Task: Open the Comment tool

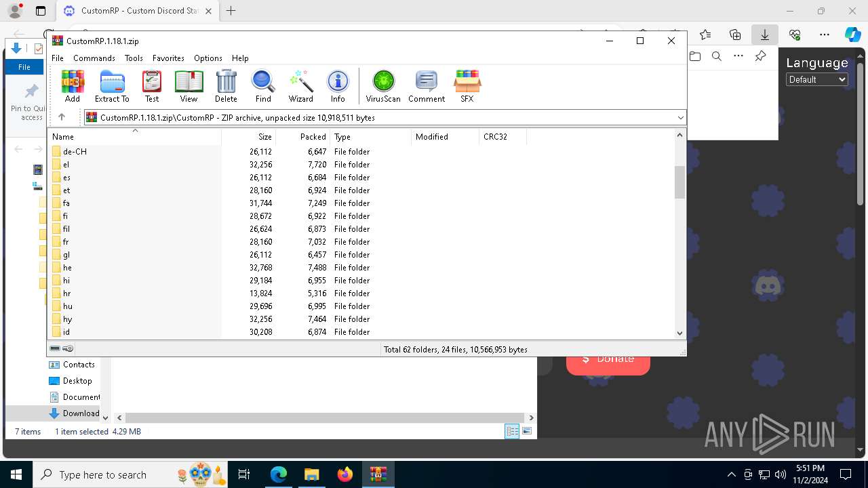Action: pos(427,86)
